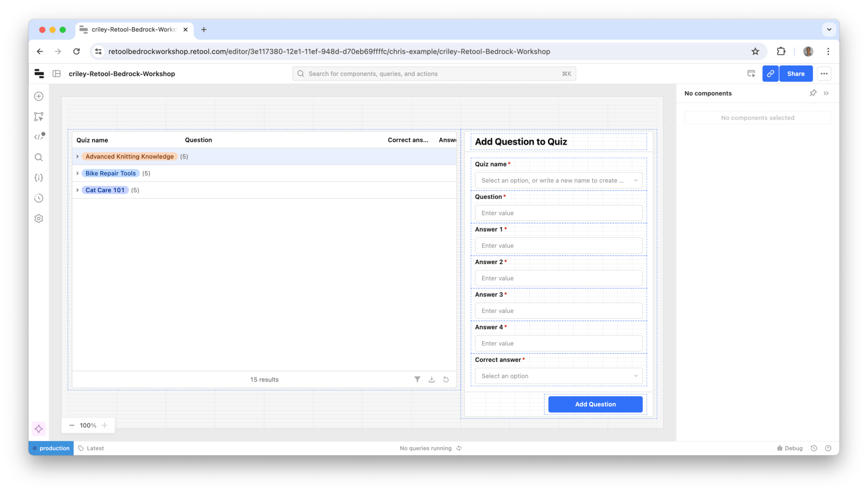Go back in browser history
Image resolution: width=868 pixels, height=493 pixels.
pos(40,52)
